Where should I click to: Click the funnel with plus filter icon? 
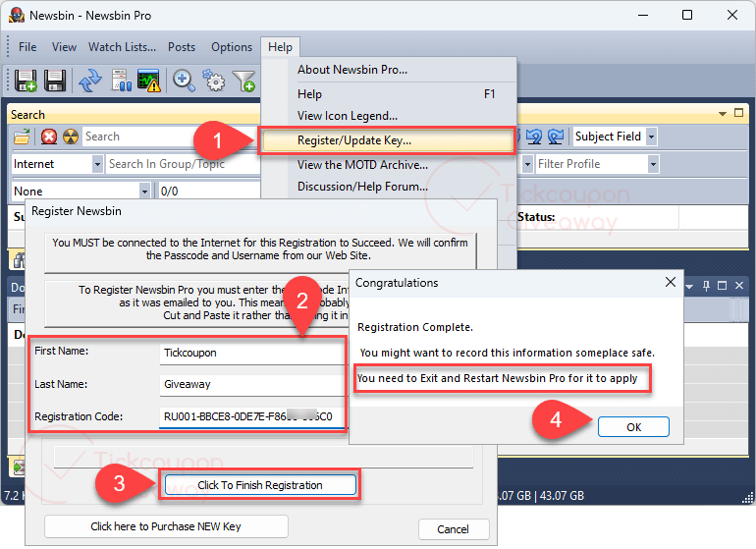click(243, 81)
